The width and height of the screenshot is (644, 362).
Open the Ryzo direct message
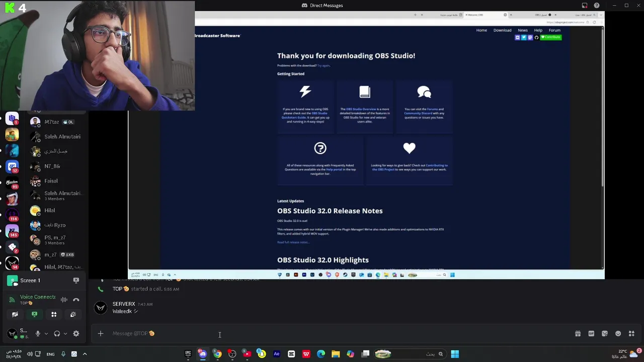coord(56,225)
